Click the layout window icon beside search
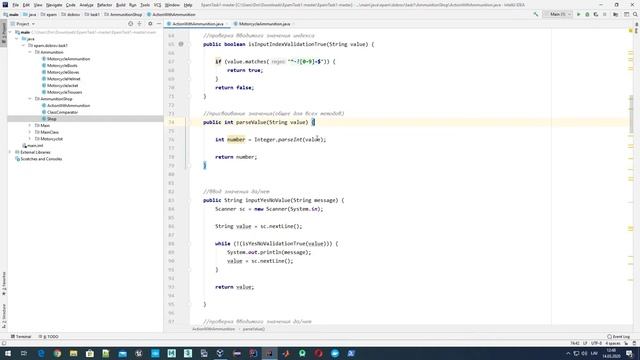 pos(626,14)
